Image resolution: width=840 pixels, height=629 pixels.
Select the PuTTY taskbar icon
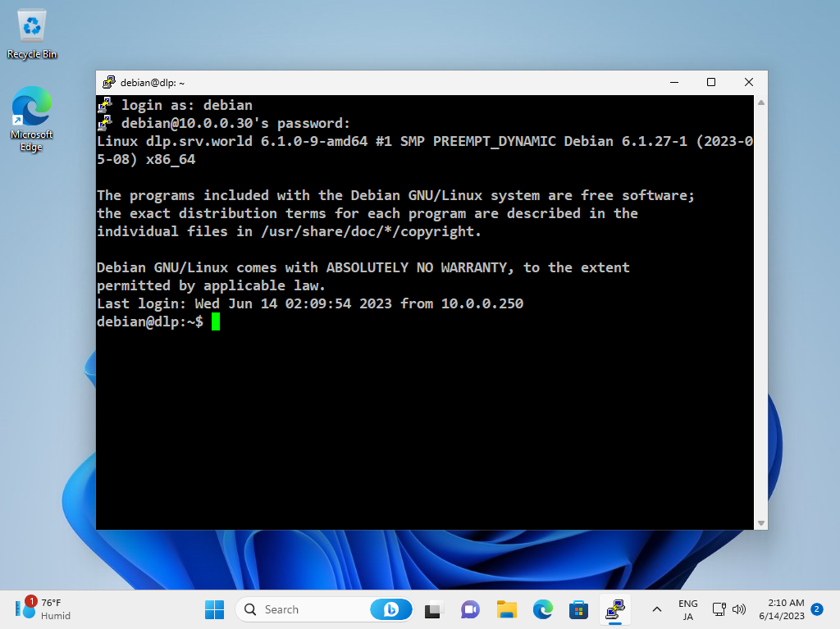coord(615,609)
